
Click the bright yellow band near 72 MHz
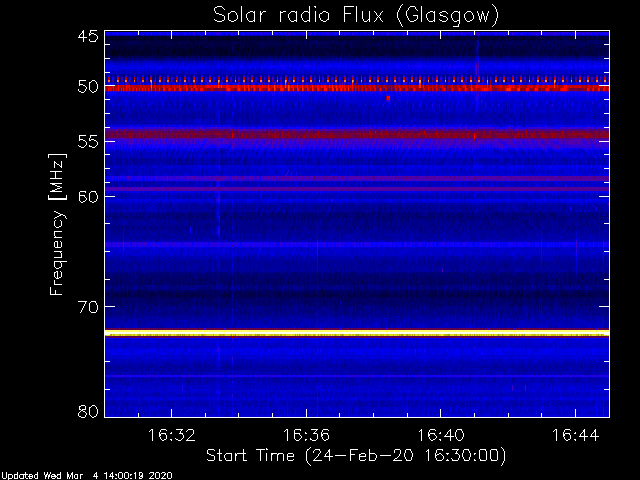point(357,333)
